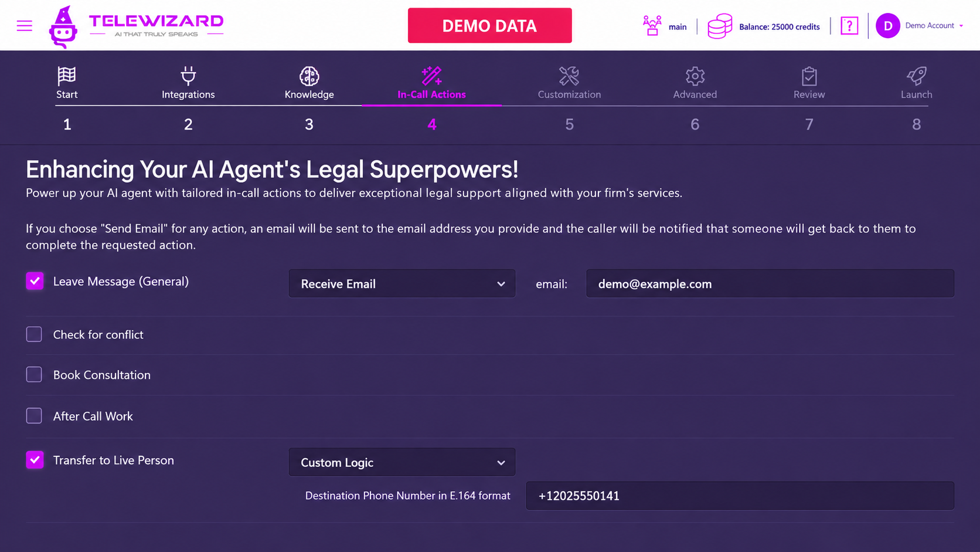This screenshot has width=980, height=552.
Task: Click the Destination Phone Number field
Action: coord(740,496)
